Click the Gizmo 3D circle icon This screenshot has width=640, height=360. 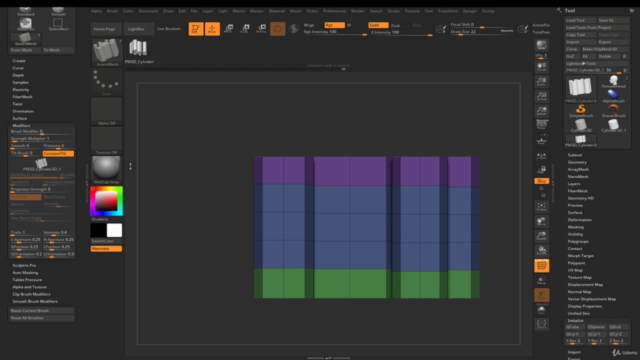click(x=278, y=29)
